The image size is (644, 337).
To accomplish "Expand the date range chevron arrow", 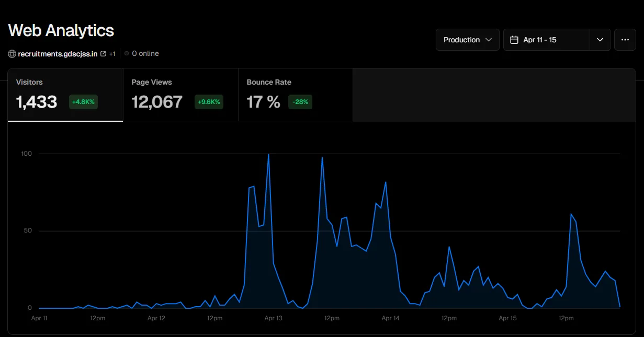I will click(600, 40).
